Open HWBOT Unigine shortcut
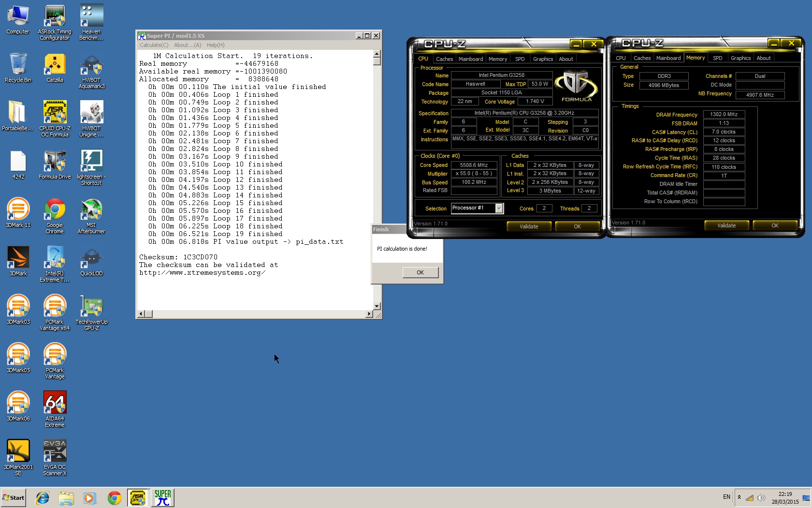 coord(91,119)
